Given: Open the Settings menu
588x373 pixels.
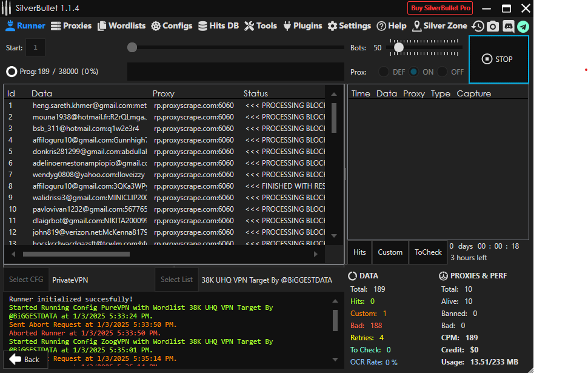Looking at the screenshot, I should point(350,25).
